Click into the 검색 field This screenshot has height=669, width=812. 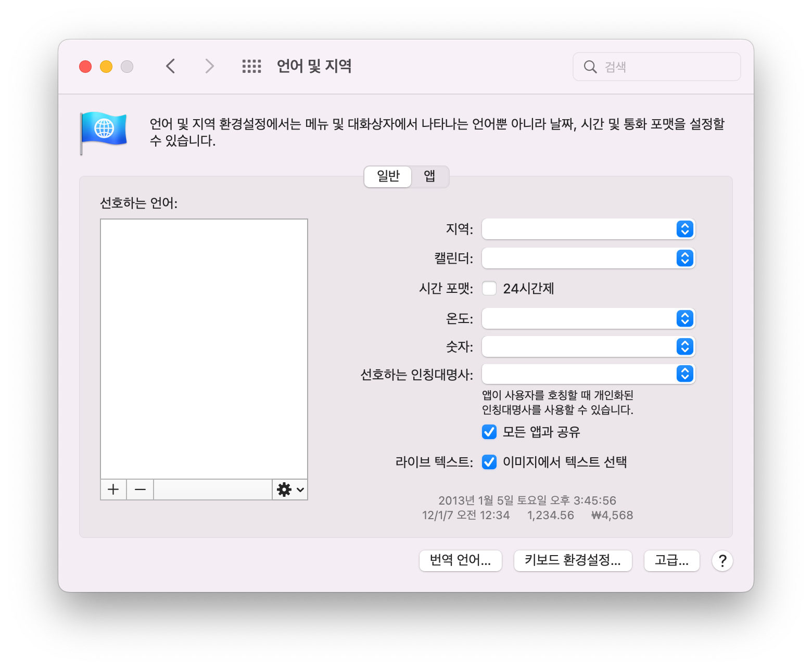657,67
